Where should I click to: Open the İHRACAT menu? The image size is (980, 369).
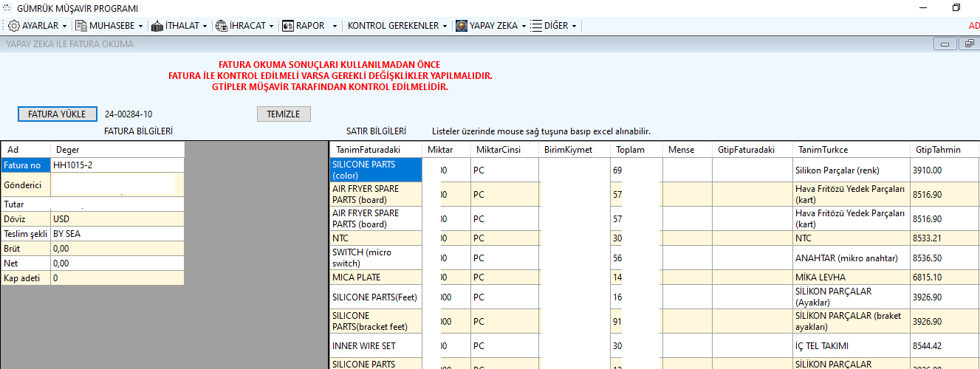(x=245, y=26)
